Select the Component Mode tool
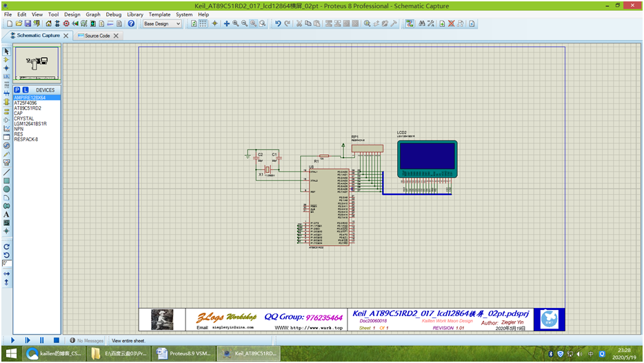The height and width of the screenshot is (363, 644). [x=6, y=60]
